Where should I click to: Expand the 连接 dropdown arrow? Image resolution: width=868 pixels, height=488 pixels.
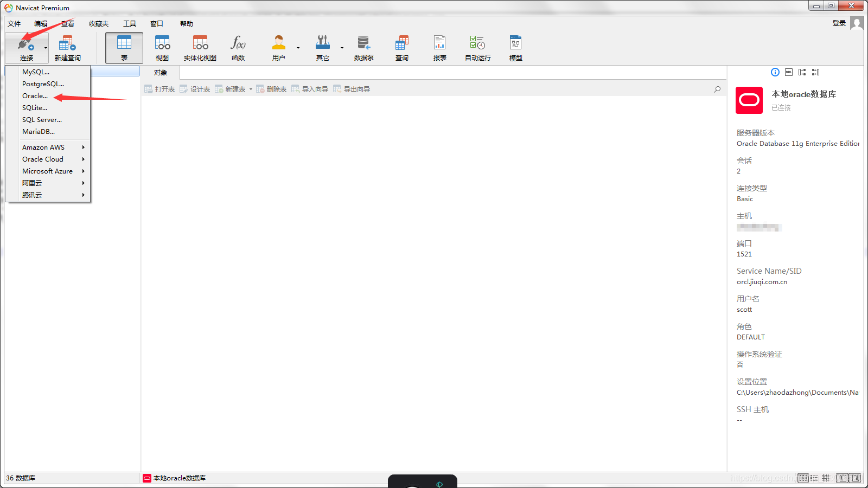(x=46, y=48)
